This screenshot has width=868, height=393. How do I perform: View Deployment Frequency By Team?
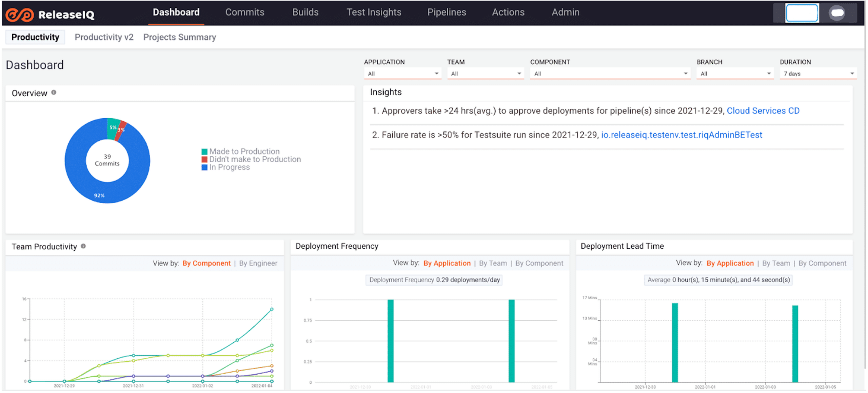click(x=493, y=263)
